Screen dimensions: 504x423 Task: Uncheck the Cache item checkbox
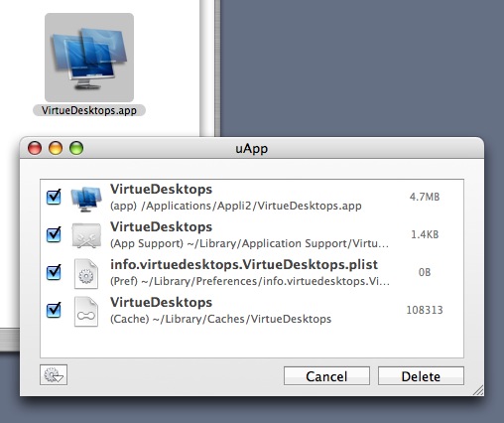(x=54, y=310)
